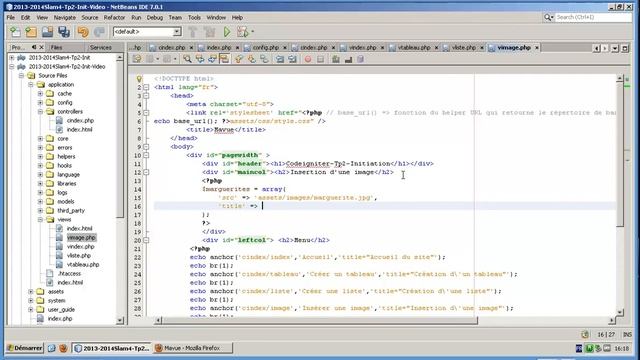Screen dimensions: 640x360
Task: Click the Debug Project icon
Action: [242, 31]
